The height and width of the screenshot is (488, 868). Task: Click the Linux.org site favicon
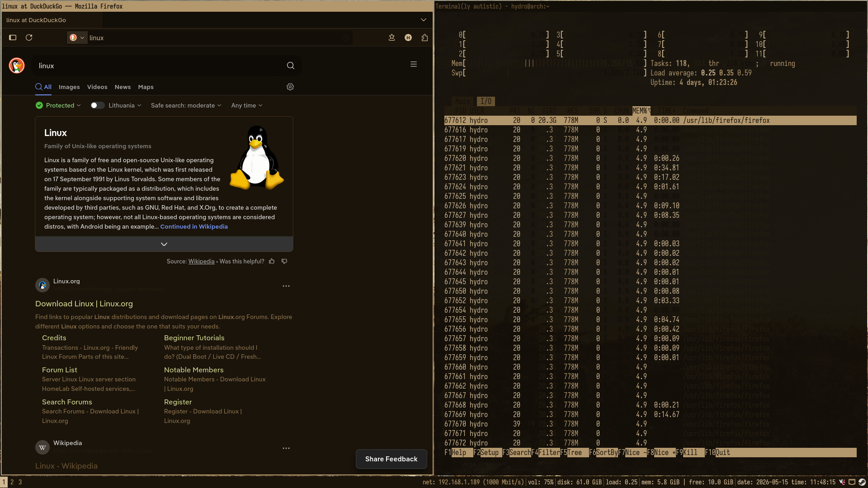(x=42, y=285)
